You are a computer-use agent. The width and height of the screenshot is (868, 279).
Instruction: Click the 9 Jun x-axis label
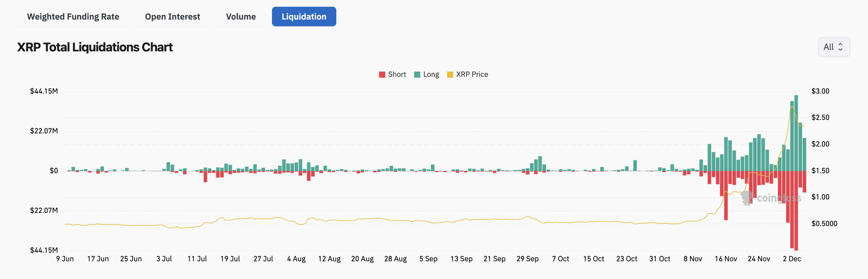pos(65,259)
